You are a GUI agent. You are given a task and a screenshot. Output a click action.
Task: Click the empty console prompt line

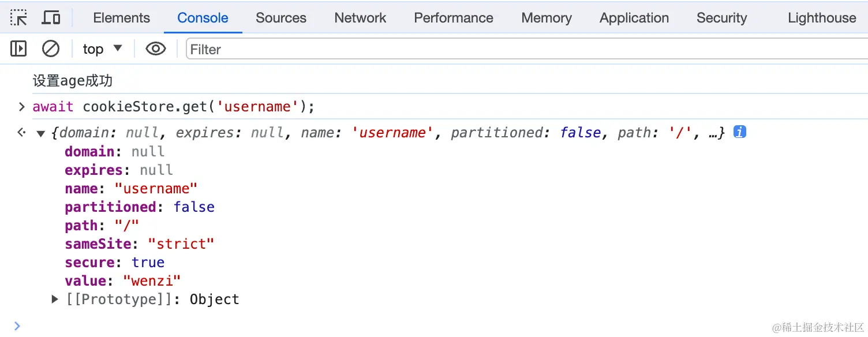(404, 326)
